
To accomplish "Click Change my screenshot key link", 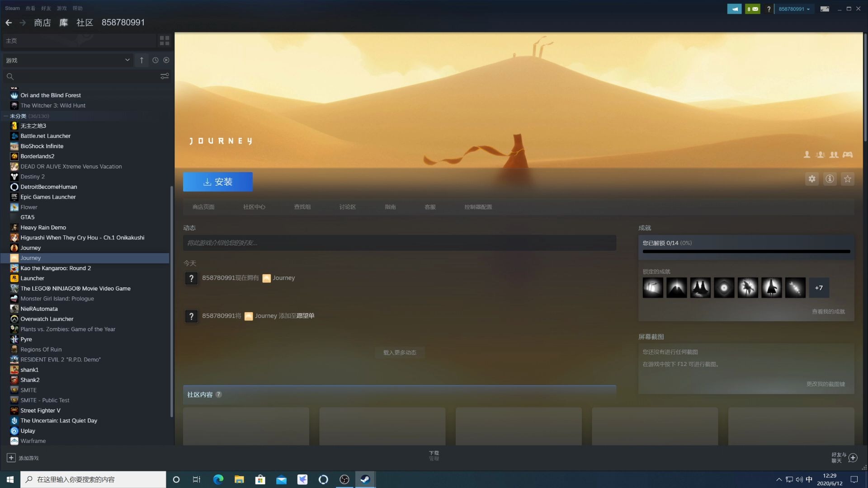I will pyautogui.click(x=826, y=384).
